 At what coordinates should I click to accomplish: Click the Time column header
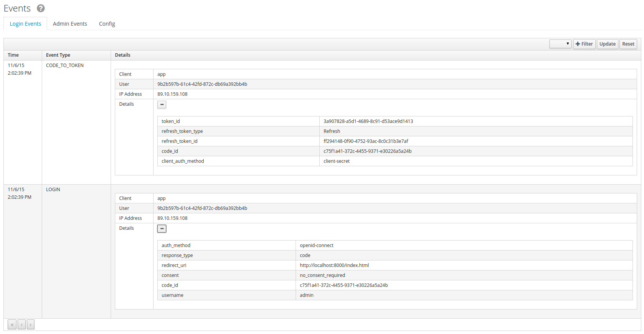(x=13, y=55)
